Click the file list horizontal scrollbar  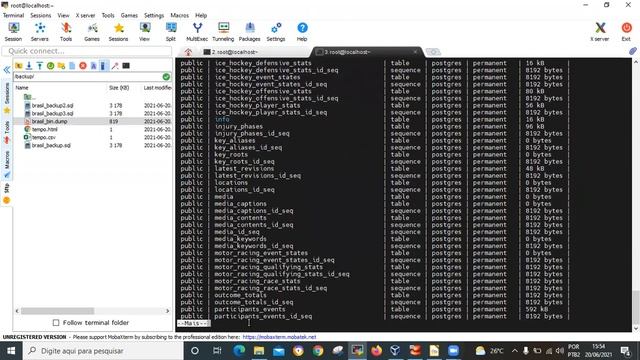pos(58,311)
